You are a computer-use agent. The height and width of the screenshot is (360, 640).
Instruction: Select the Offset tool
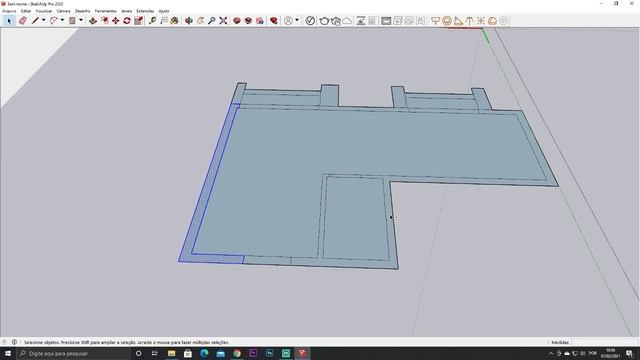[104, 20]
